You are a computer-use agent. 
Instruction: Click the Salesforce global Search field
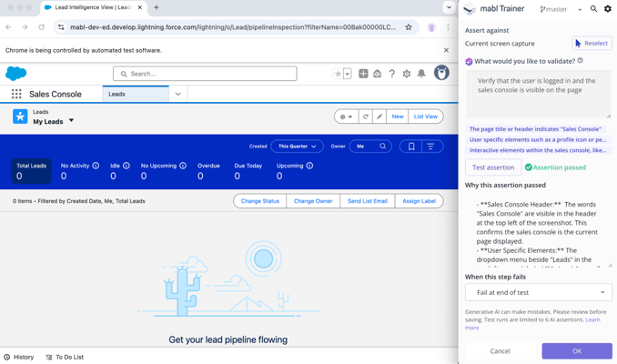(x=205, y=74)
